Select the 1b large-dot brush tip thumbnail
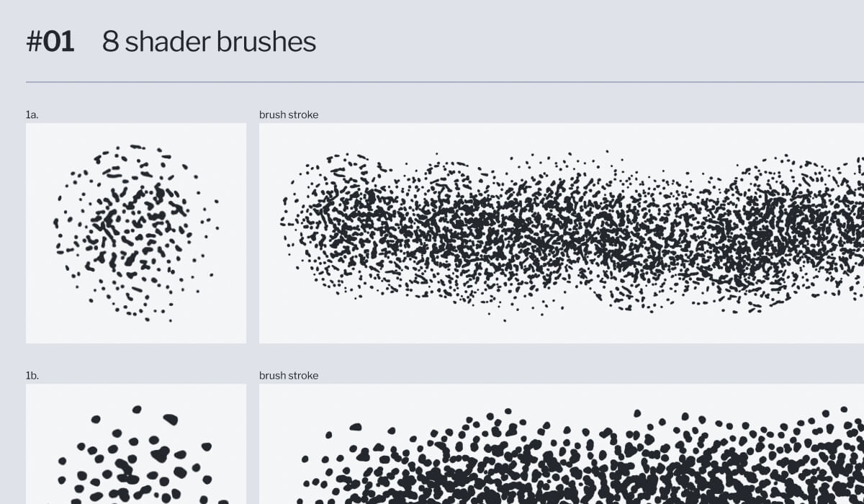The image size is (864, 504). [136, 444]
